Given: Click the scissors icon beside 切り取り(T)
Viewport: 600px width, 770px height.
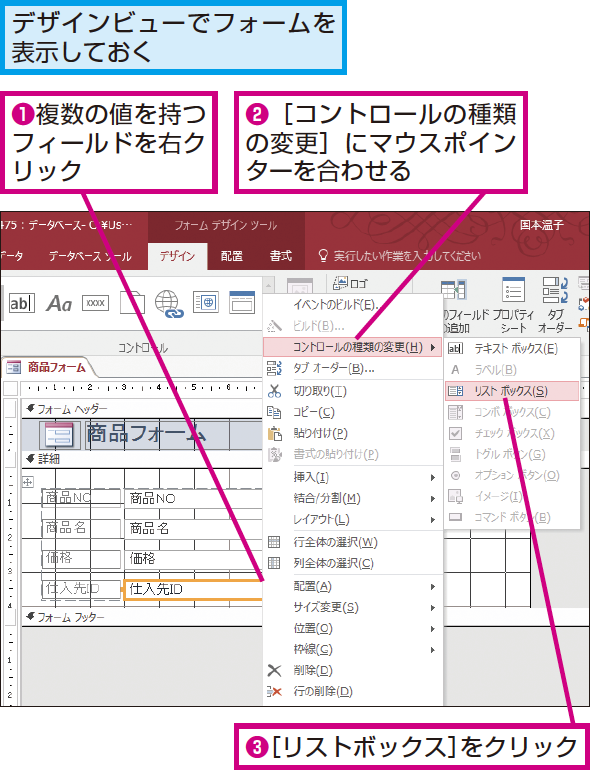Looking at the screenshot, I should point(274,391).
